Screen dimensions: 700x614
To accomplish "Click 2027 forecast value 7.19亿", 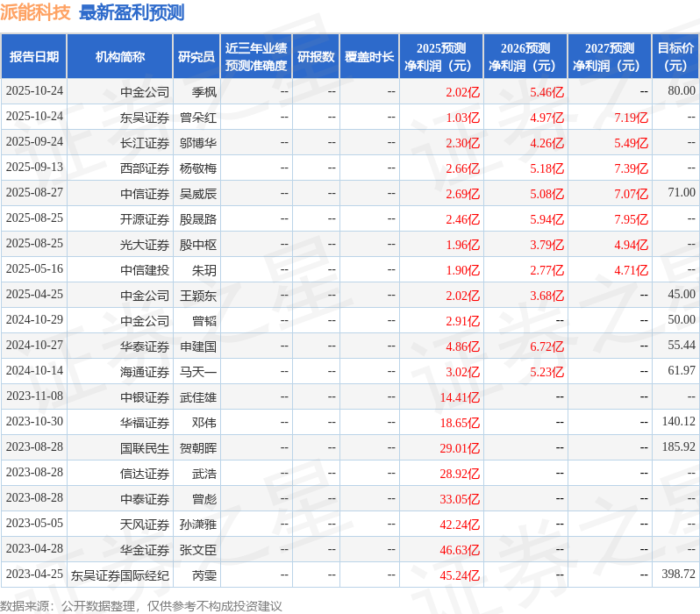I will point(632,118).
